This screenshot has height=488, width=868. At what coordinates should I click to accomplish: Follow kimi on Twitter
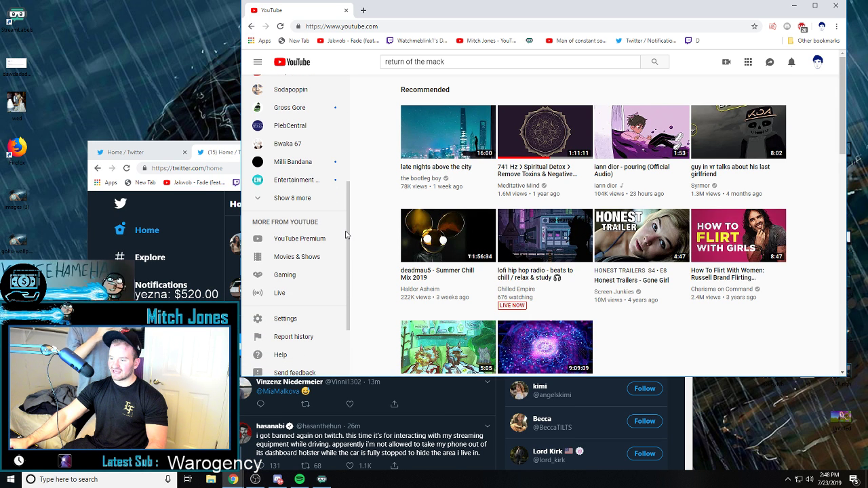coord(645,388)
